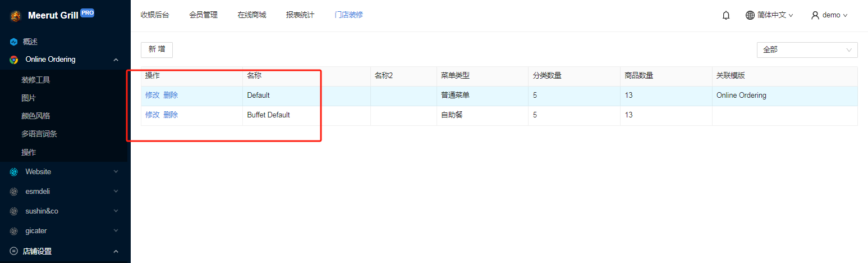The height and width of the screenshot is (263, 868).
Task: Click the esmdeli sidebar icon
Action: 14,192
